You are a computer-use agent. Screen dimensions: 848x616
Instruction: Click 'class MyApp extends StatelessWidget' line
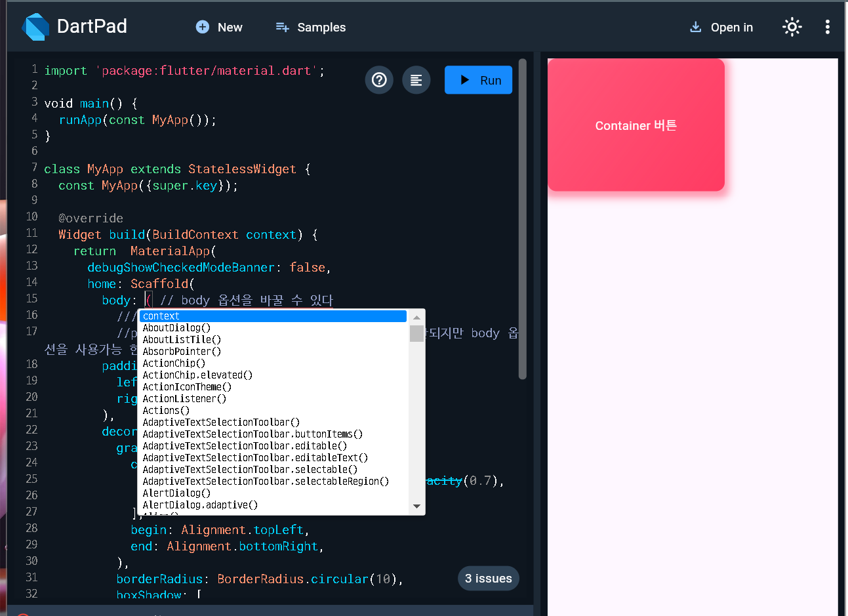click(177, 169)
